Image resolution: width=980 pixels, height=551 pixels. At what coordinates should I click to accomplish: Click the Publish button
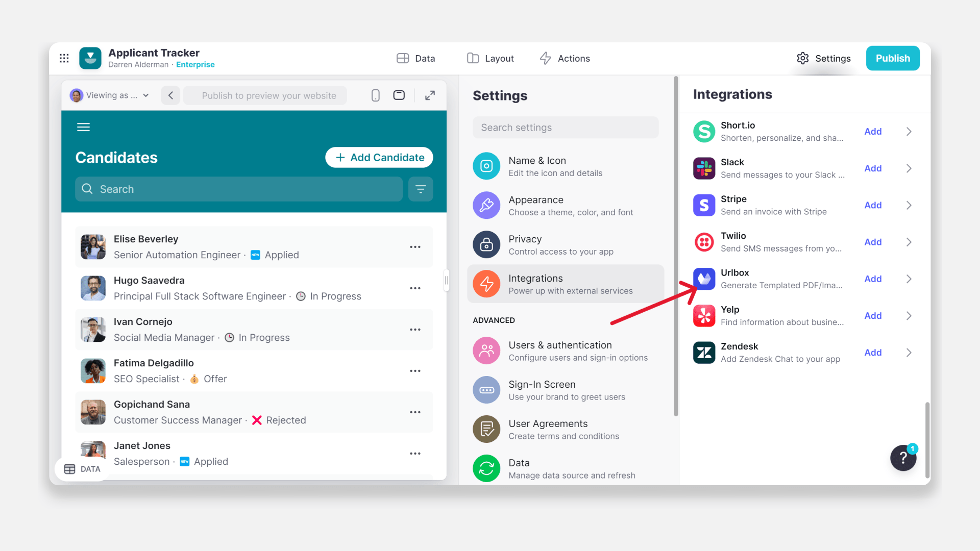click(893, 58)
